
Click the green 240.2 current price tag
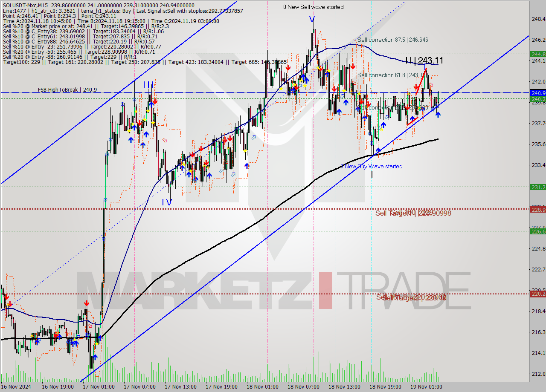click(x=537, y=99)
